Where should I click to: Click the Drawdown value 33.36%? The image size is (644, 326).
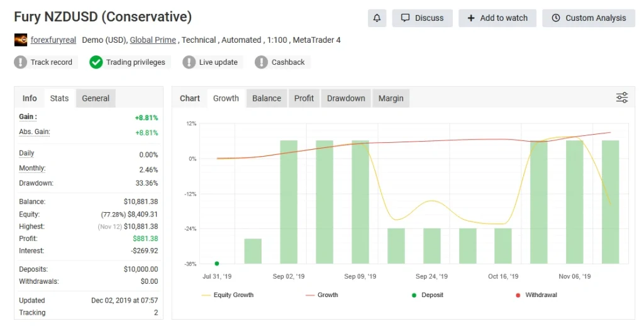tap(147, 183)
